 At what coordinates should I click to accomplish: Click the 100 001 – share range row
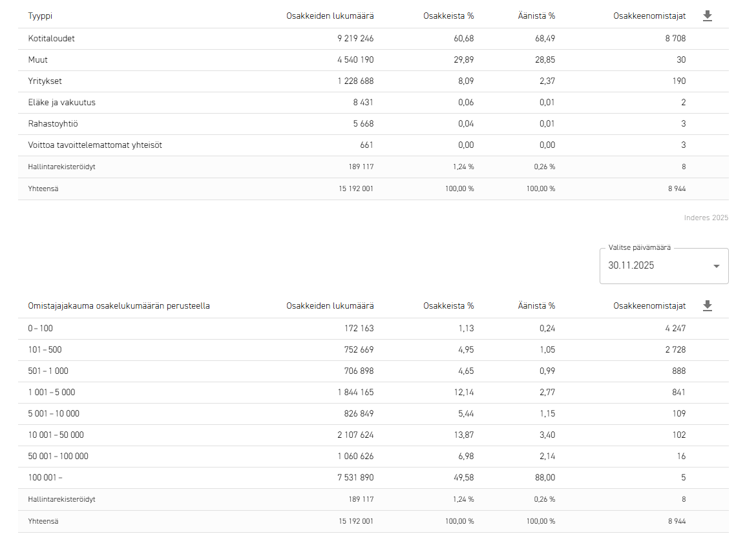(x=45, y=478)
